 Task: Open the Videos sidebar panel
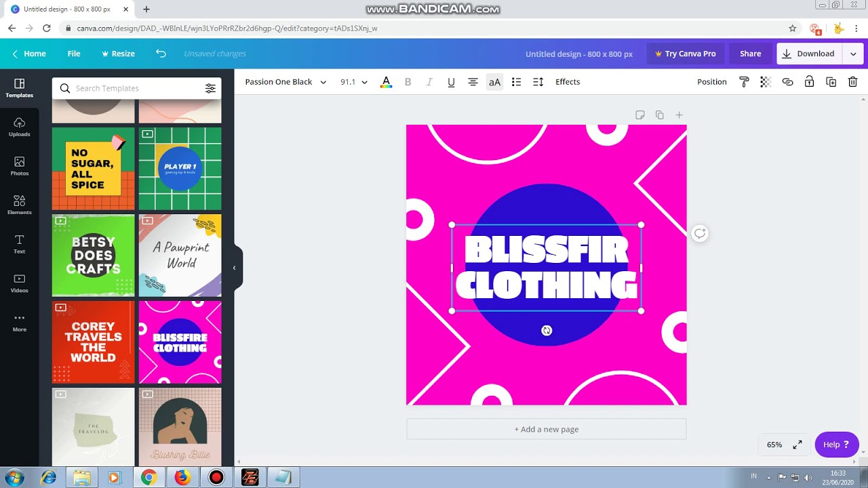[19, 283]
